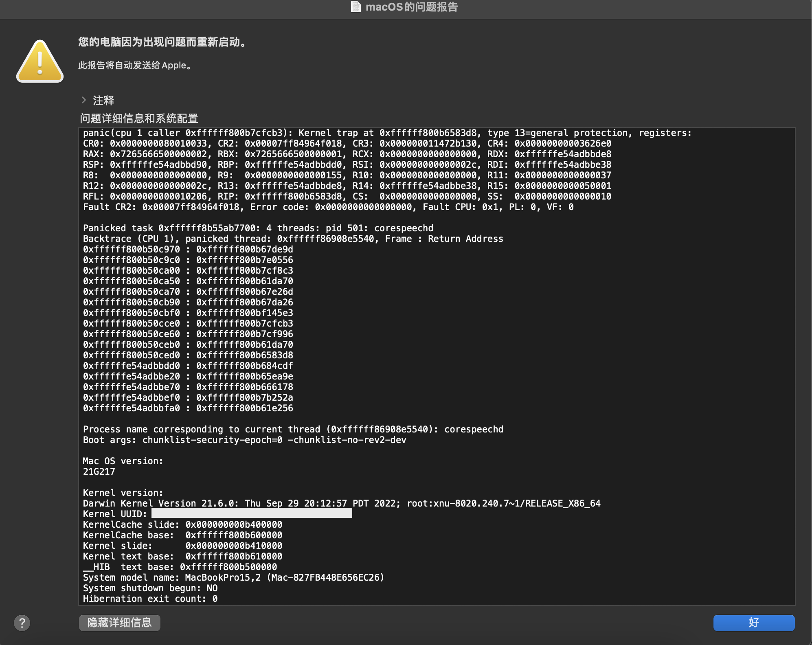This screenshot has height=645, width=812.
Task: Click the Boot args chunklist line
Action: click(x=244, y=440)
